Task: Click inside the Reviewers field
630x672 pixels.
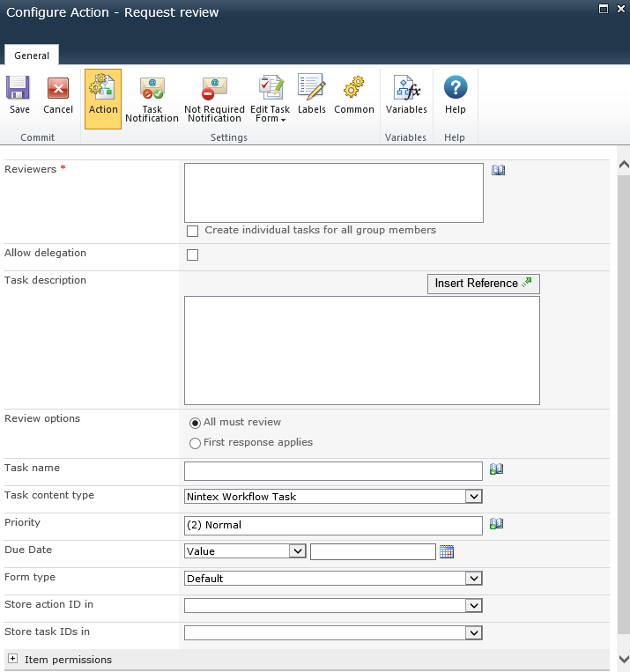Action: [x=334, y=193]
